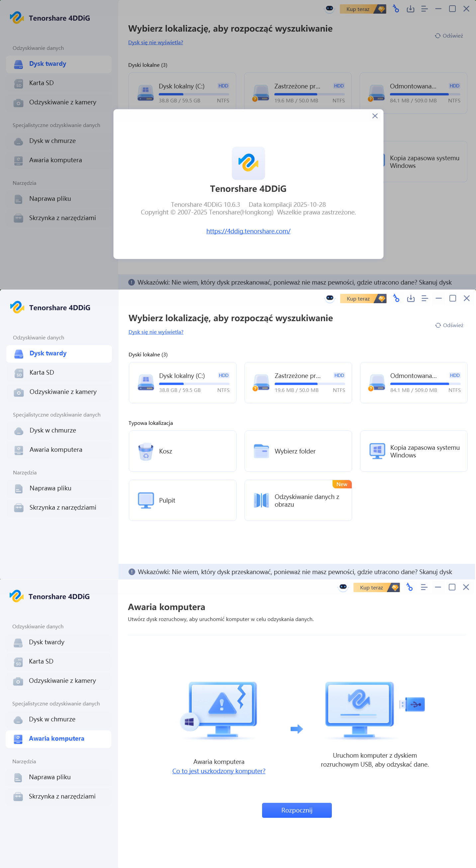The width and height of the screenshot is (476, 868).
Task: Select Dysk twardy in Rozpocznij window sidebar
Action: 58,642
